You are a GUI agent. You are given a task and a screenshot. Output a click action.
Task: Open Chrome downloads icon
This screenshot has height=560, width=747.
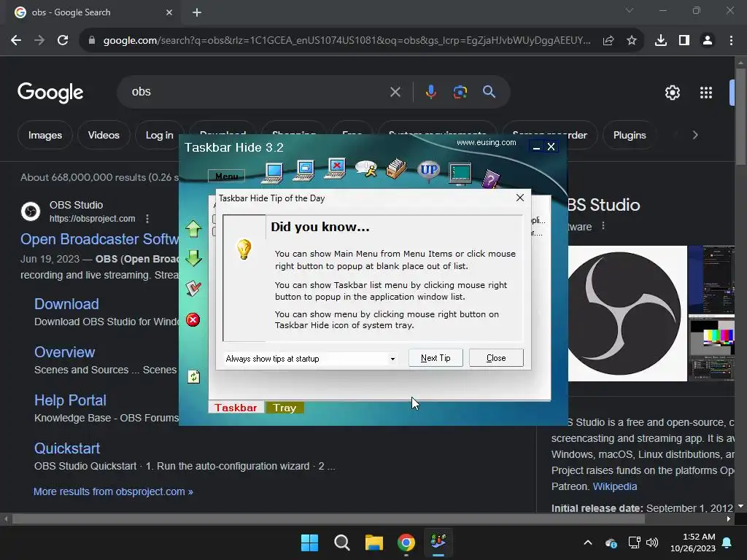661,41
